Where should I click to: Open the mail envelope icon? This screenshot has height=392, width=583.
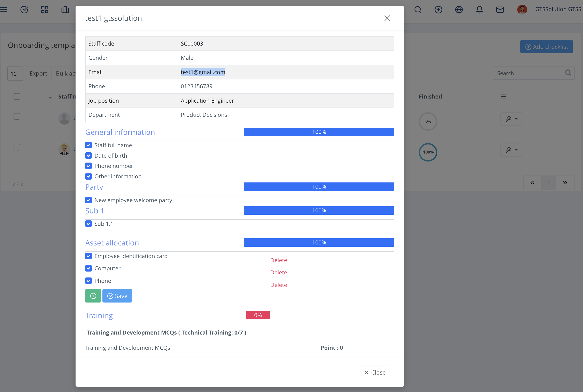[500, 10]
